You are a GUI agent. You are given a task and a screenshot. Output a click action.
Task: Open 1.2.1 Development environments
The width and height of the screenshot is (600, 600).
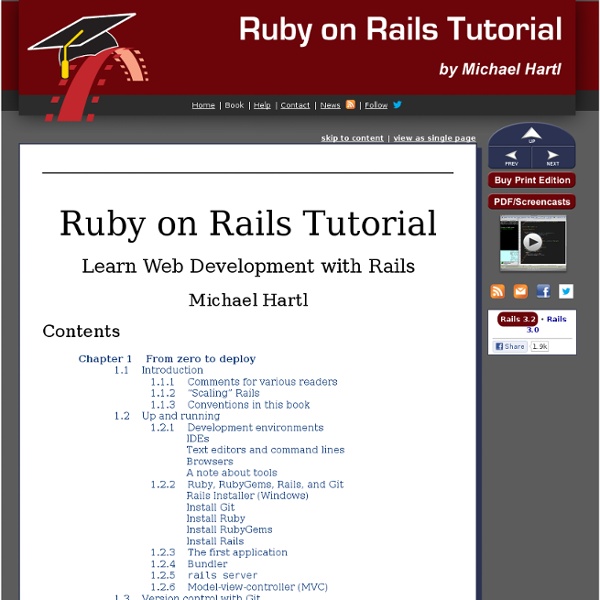(237, 427)
